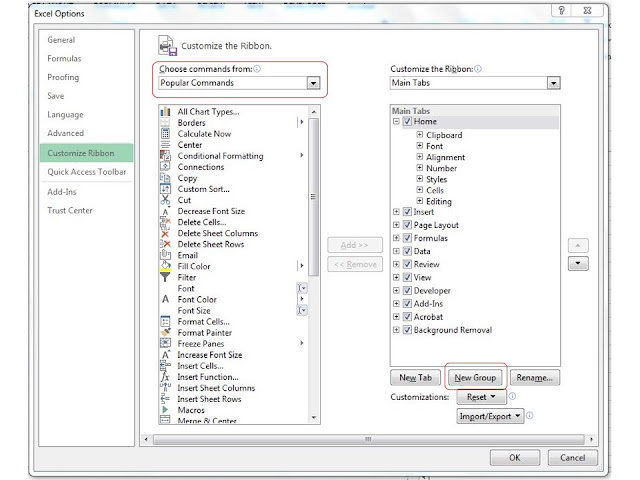Open the Main Tabs ribbon dropdown
The height and width of the screenshot is (480, 640).
click(x=553, y=83)
